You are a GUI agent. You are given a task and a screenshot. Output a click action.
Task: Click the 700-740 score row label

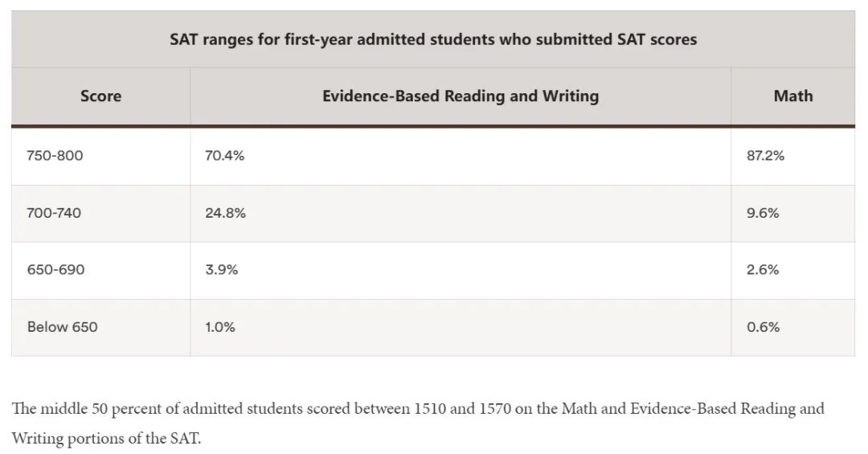pos(54,213)
